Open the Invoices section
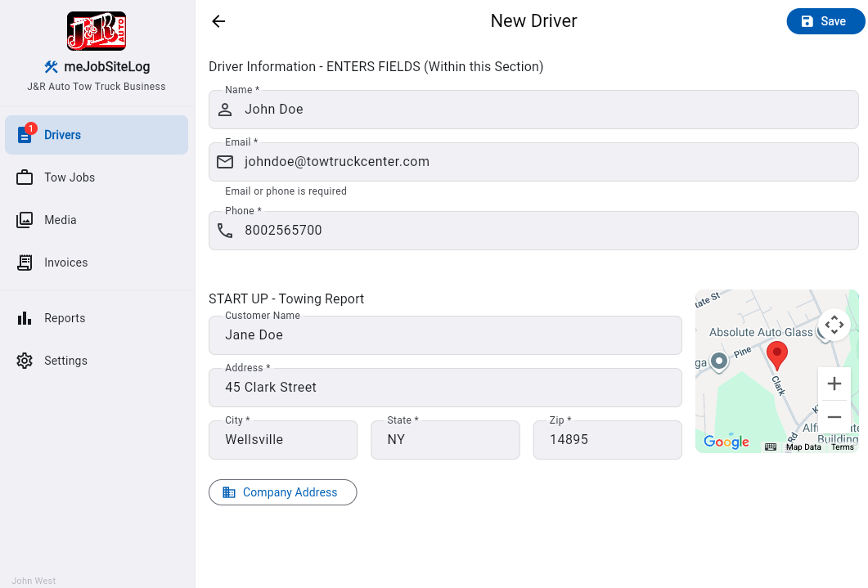This screenshot has width=868, height=588. coord(25,262)
